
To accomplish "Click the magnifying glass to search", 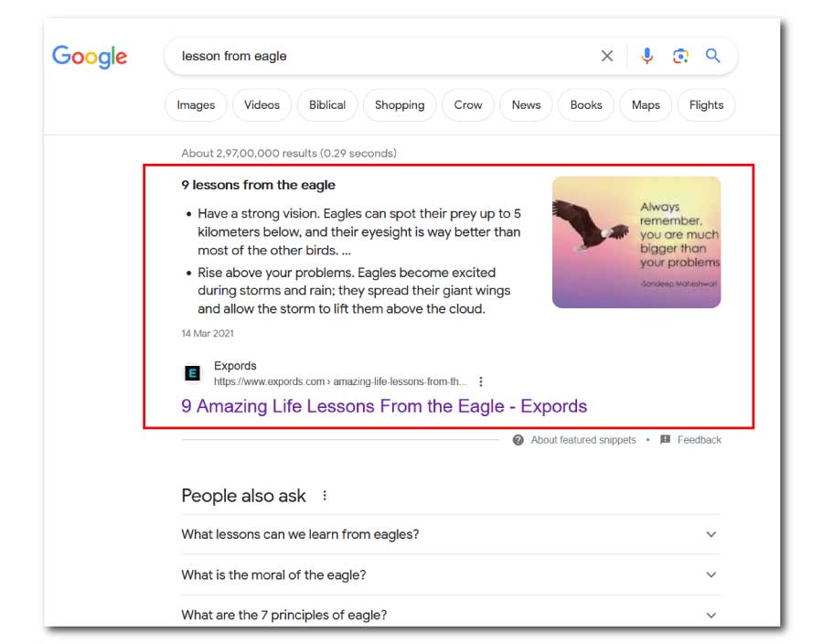I will click(x=713, y=56).
